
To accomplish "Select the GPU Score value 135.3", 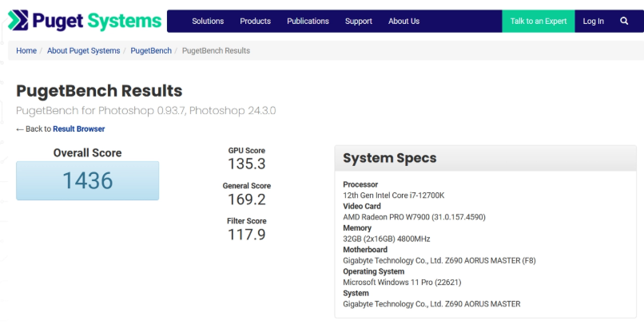I will pos(247,164).
